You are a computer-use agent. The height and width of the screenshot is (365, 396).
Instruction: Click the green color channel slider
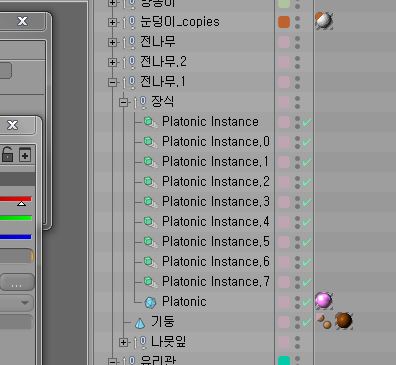(x=16, y=218)
